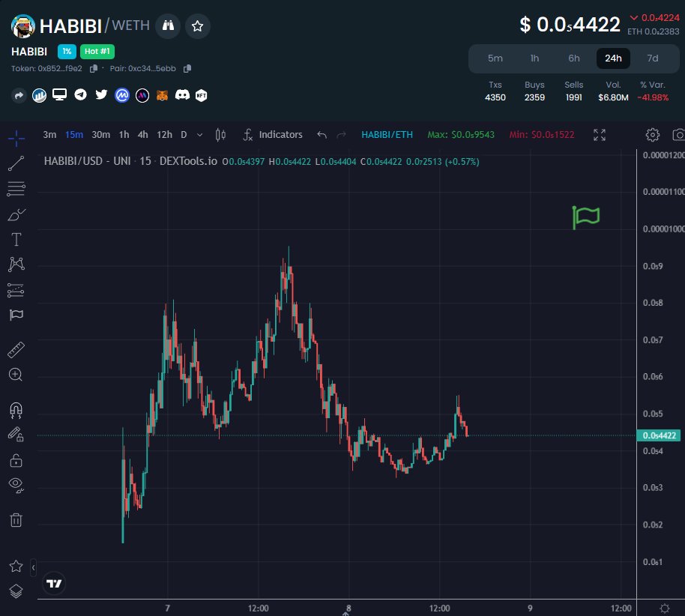Select the Crosshair cursor tool

[x=16, y=139]
